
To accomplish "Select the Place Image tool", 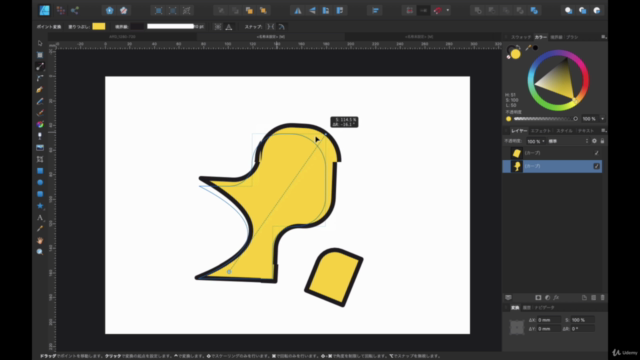I will click(40, 147).
